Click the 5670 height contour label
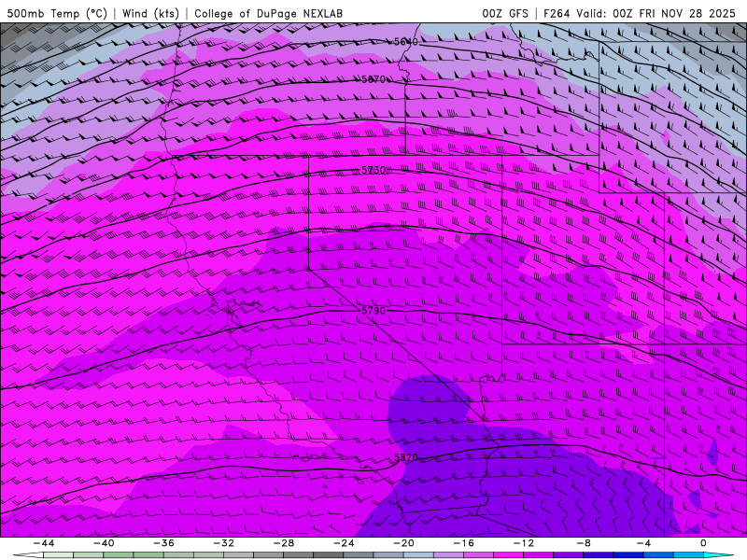The height and width of the screenshot is (560, 747). (x=373, y=79)
